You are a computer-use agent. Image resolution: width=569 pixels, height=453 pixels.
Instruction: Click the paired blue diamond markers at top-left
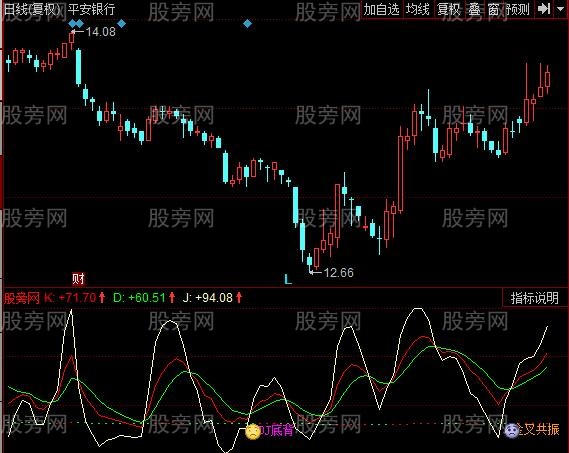pyautogui.click(x=76, y=24)
